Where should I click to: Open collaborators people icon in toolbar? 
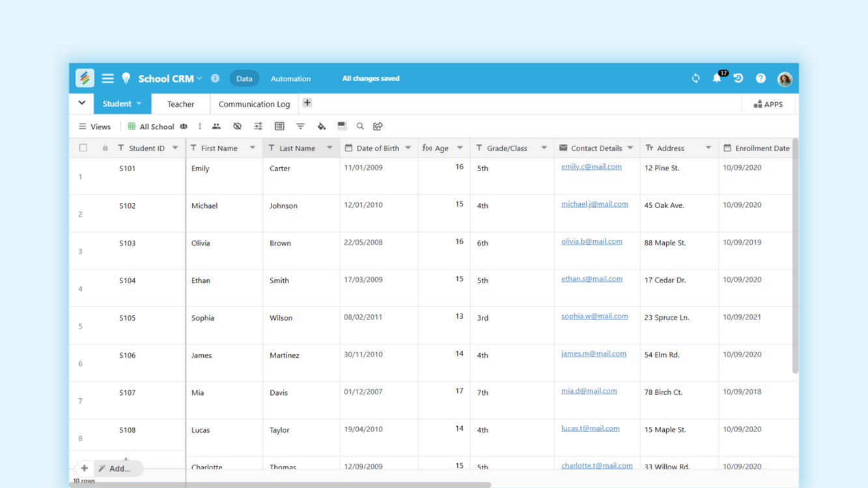216,126
